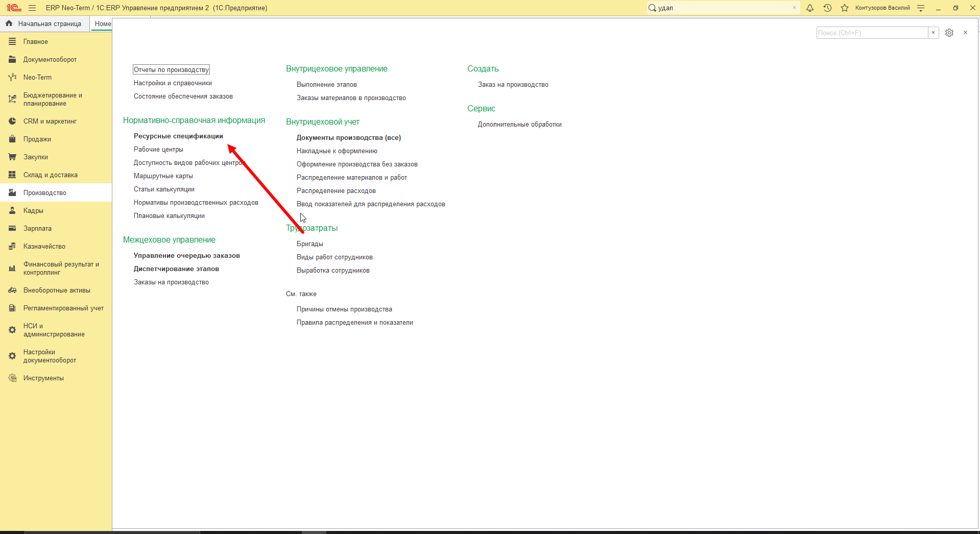Open the Кадры section
The width and height of the screenshot is (980, 534).
click(56, 211)
